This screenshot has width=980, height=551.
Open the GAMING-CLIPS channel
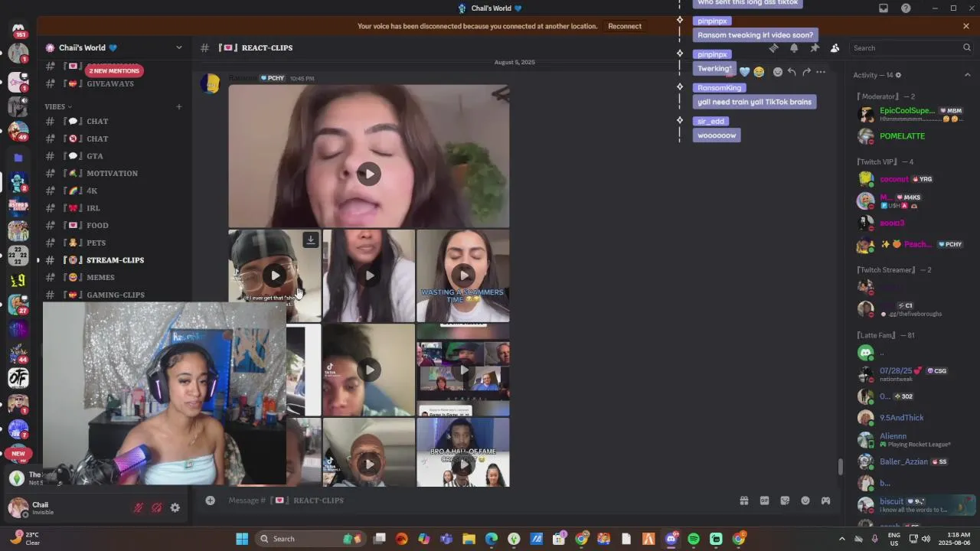[x=115, y=295]
